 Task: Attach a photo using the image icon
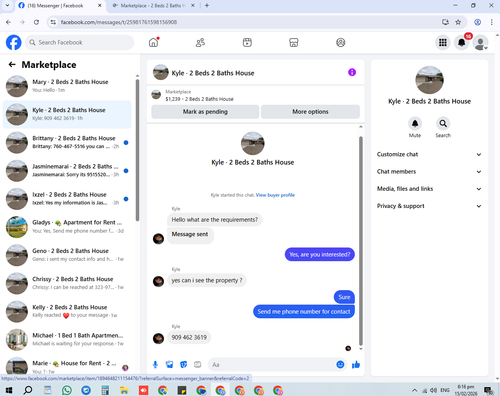click(x=169, y=365)
